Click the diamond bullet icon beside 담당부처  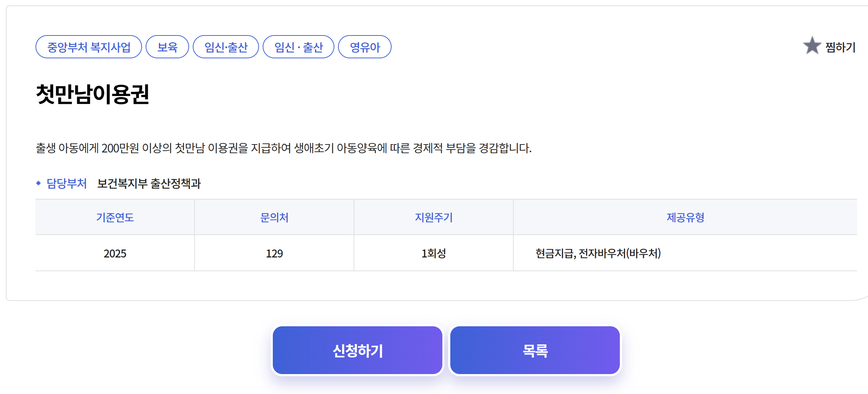tap(39, 184)
